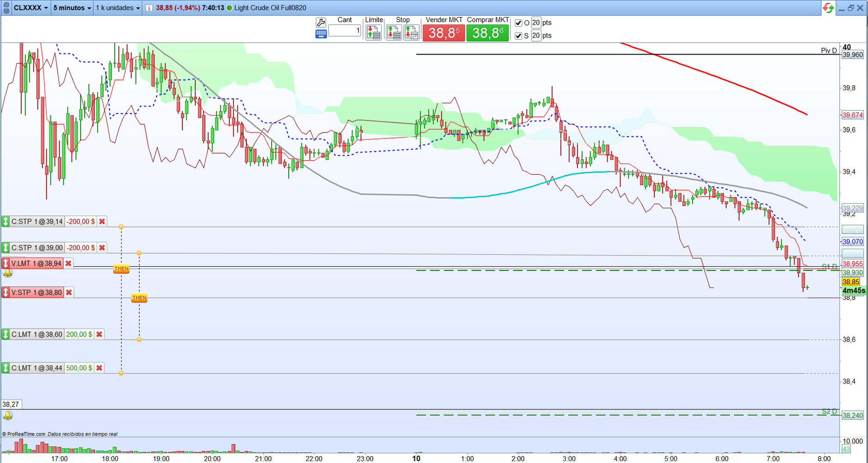Click the second Stop order icon
The height and width of the screenshot is (463, 868).
tap(411, 32)
